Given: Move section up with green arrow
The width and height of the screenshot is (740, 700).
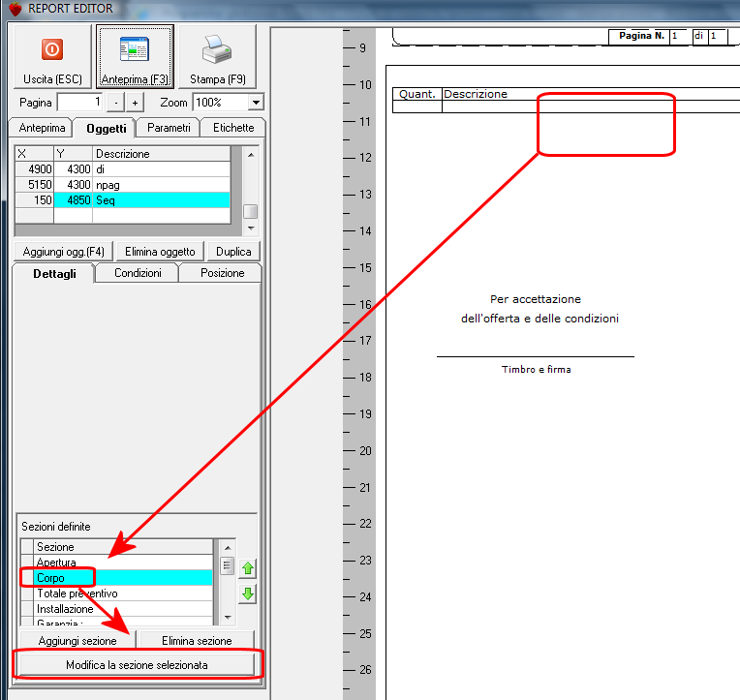Looking at the screenshot, I should pyautogui.click(x=248, y=568).
